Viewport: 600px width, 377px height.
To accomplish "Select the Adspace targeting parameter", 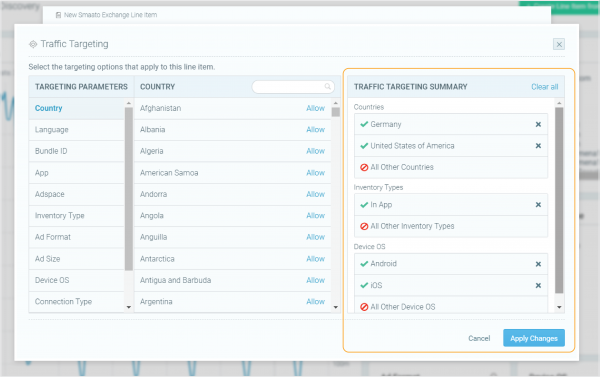I will 77,194.
